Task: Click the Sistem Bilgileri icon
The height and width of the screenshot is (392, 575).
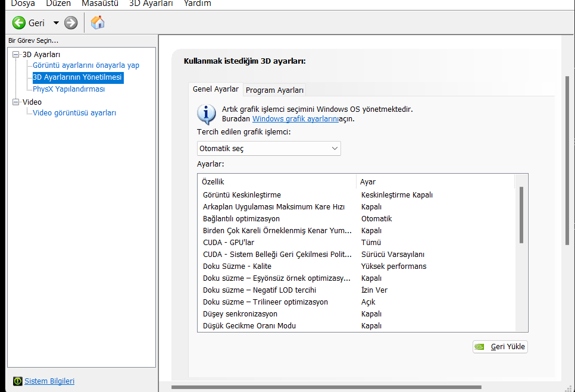Action: (18, 381)
